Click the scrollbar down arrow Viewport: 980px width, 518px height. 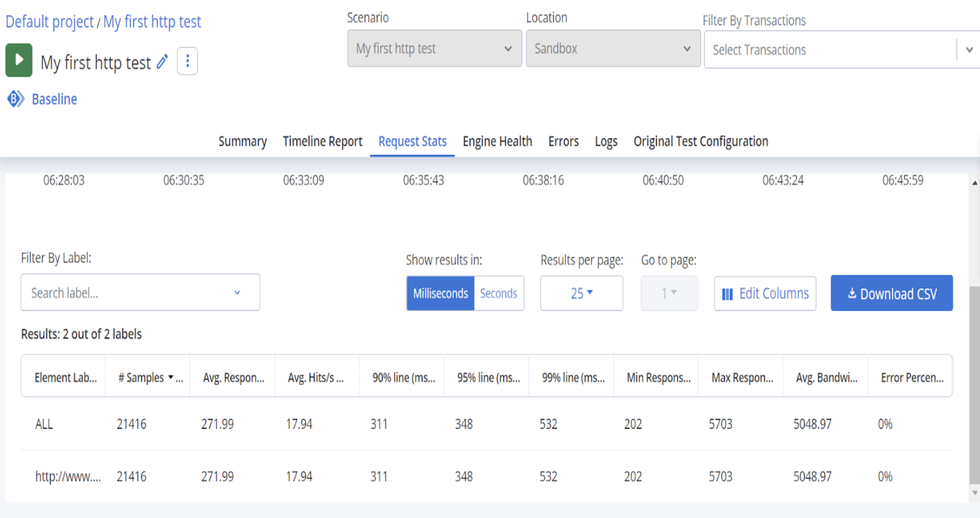point(975,493)
